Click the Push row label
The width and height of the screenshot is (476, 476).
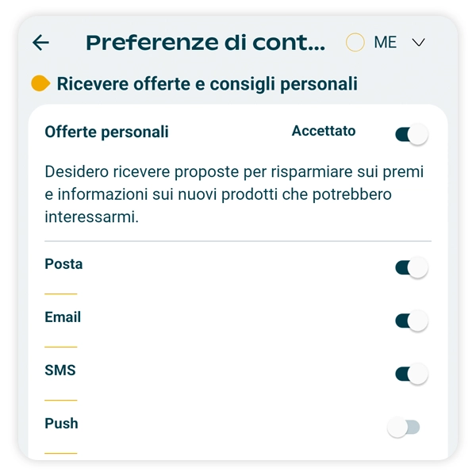coord(61,424)
